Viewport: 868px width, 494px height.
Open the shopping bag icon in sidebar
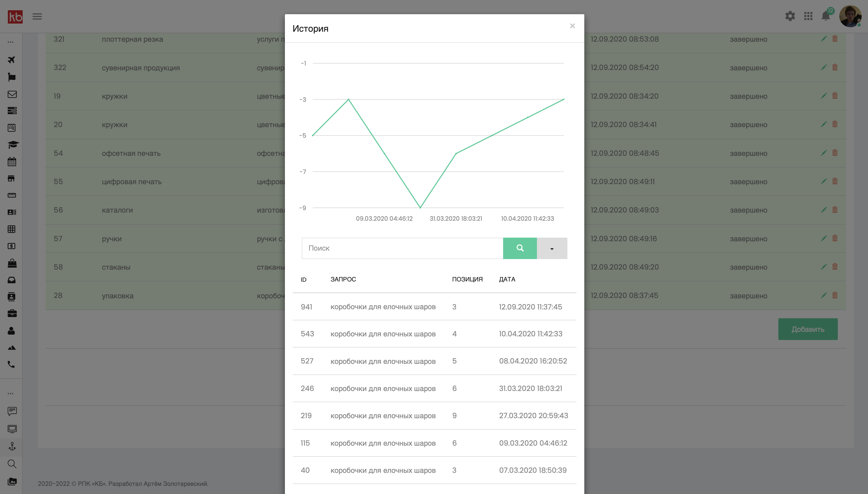click(12, 263)
